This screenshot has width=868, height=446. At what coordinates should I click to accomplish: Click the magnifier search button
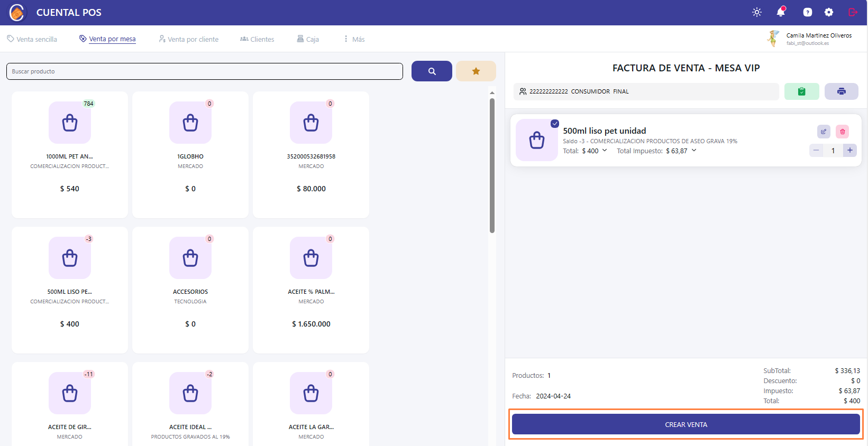pos(432,71)
